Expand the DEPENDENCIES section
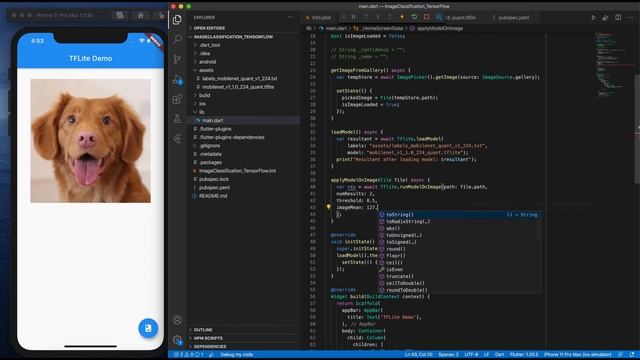Viewport: 640px width, 360px height. [x=210, y=347]
